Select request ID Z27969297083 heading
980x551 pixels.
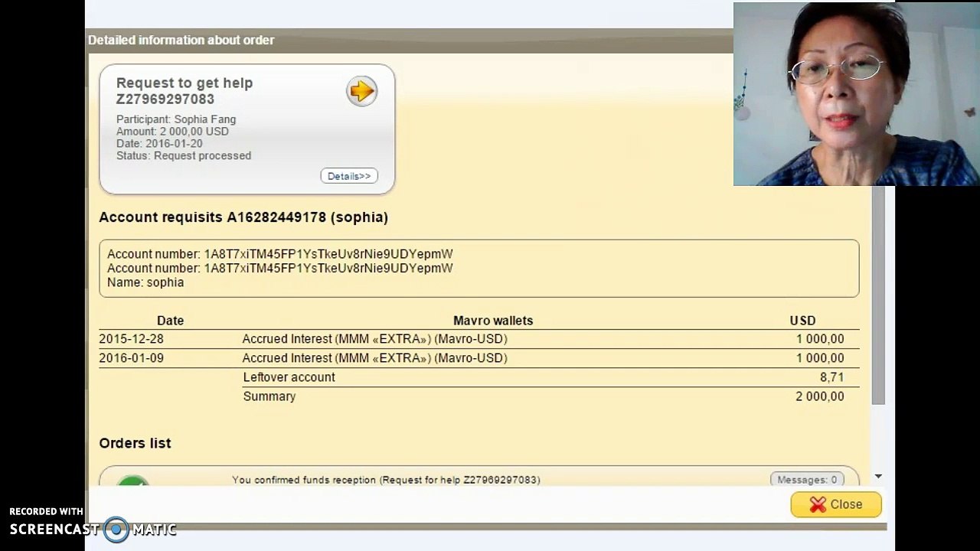[x=165, y=99]
